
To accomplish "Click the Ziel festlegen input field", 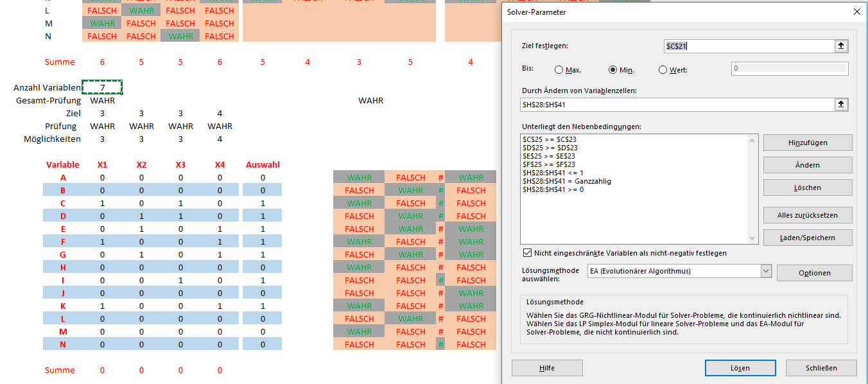I will click(x=749, y=46).
